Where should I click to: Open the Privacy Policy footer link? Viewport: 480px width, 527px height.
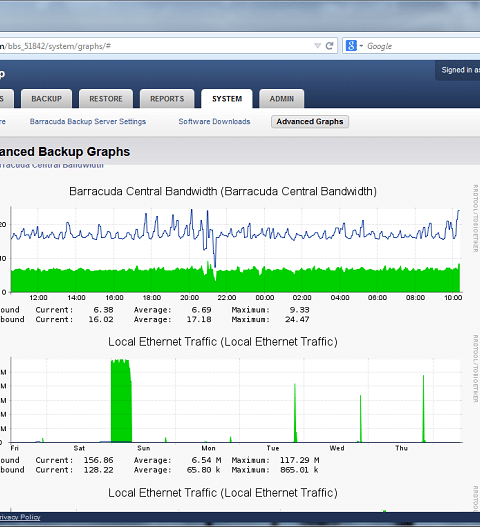click(20, 517)
